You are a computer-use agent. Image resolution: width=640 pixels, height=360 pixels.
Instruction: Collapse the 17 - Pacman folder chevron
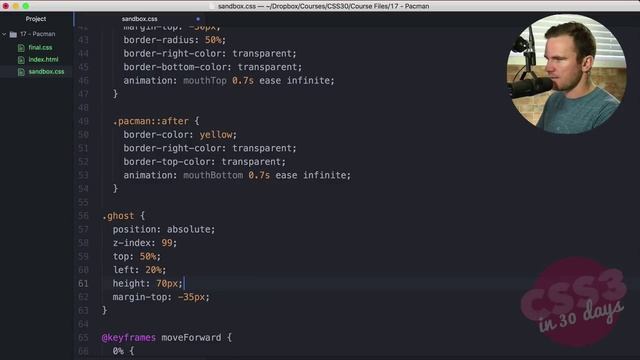[x=4, y=34]
